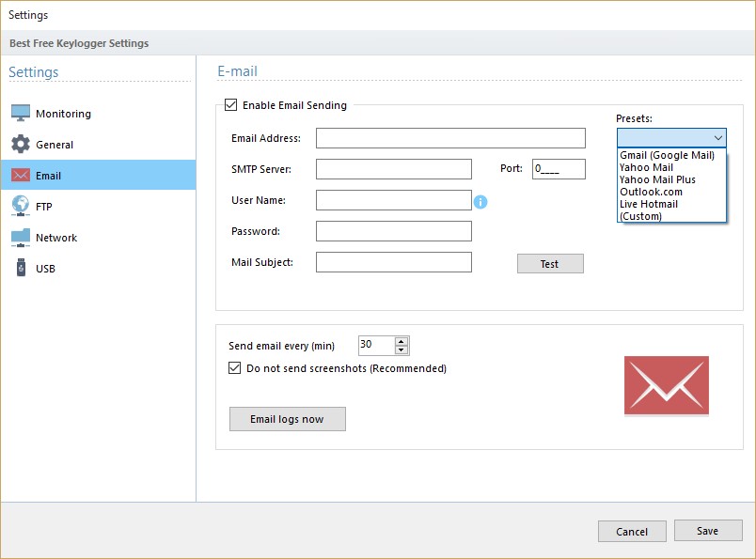756x559 pixels.
Task: Select the Network settings section
Action: pyautogui.click(x=58, y=238)
